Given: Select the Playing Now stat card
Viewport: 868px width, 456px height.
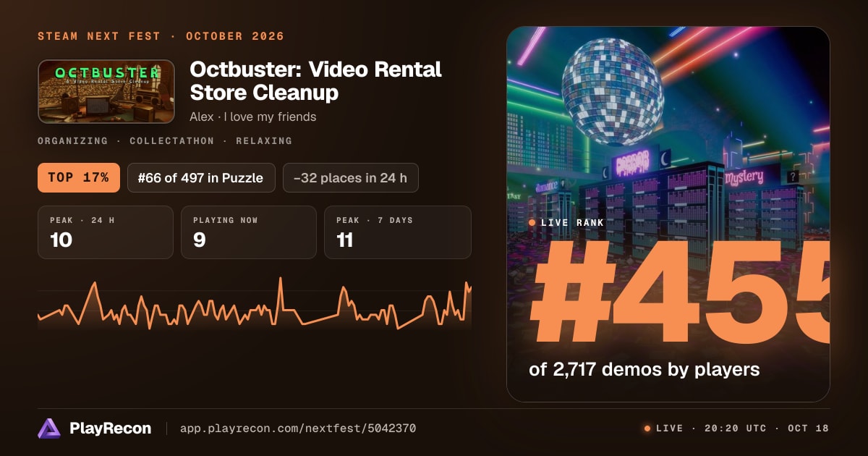Looking at the screenshot, I should [249, 232].
